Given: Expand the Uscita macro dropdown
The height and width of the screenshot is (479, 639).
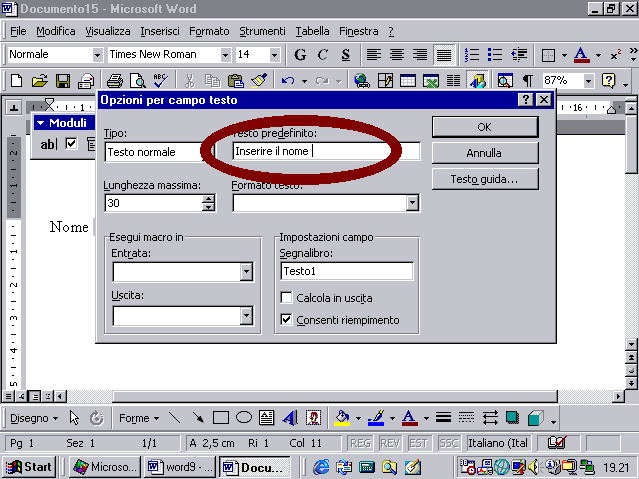Looking at the screenshot, I should point(246,316).
